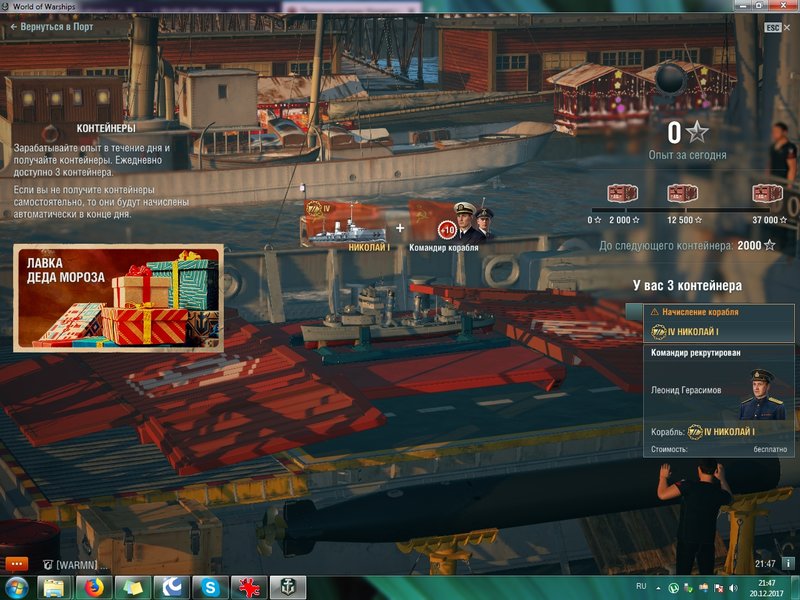This screenshot has width=800, height=600.
Task: Open the blue C-logo taskbar app
Action: pos(171,588)
